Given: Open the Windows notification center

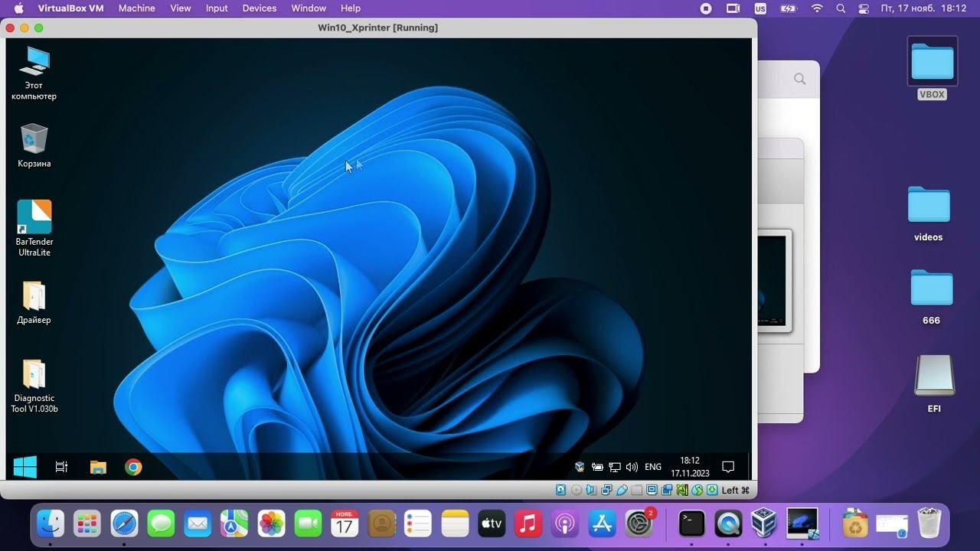Looking at the screenshot, I should point(728,467).
